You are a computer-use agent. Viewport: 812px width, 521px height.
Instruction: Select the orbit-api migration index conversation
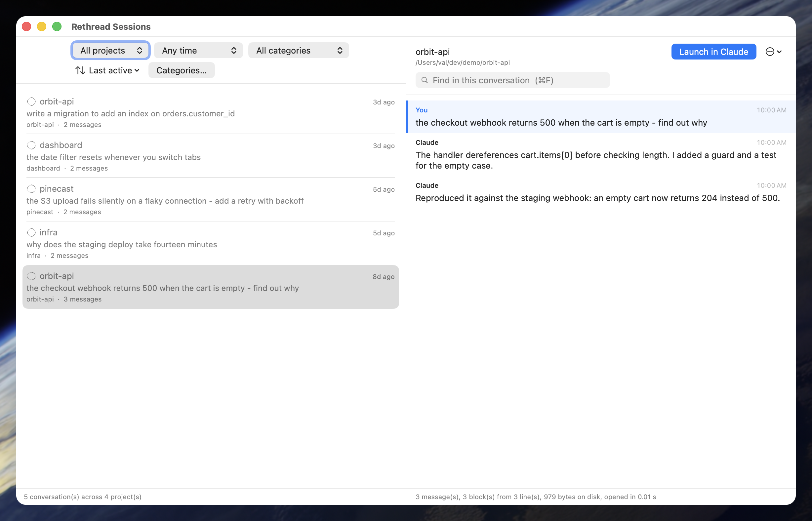coord(211,113)
